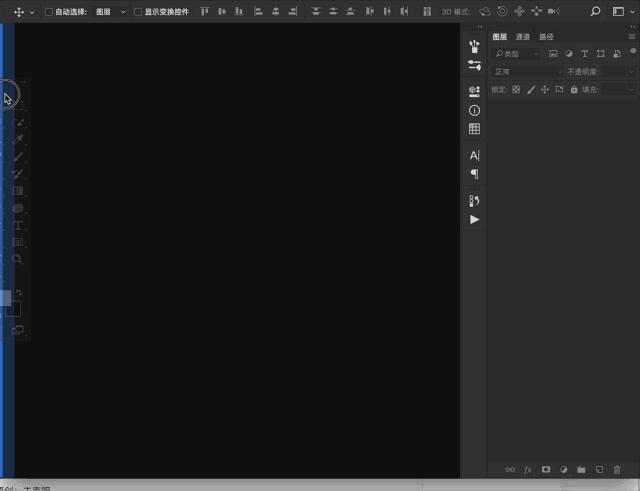
Task: Select the Type tool in left toolbar
Action: [x=18, y=225]
